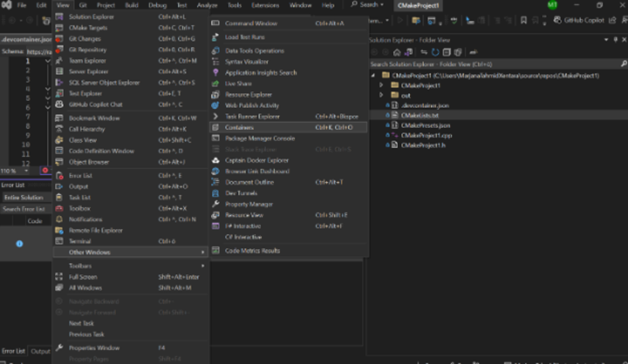Toggle the red error filter button

(45, 171)
